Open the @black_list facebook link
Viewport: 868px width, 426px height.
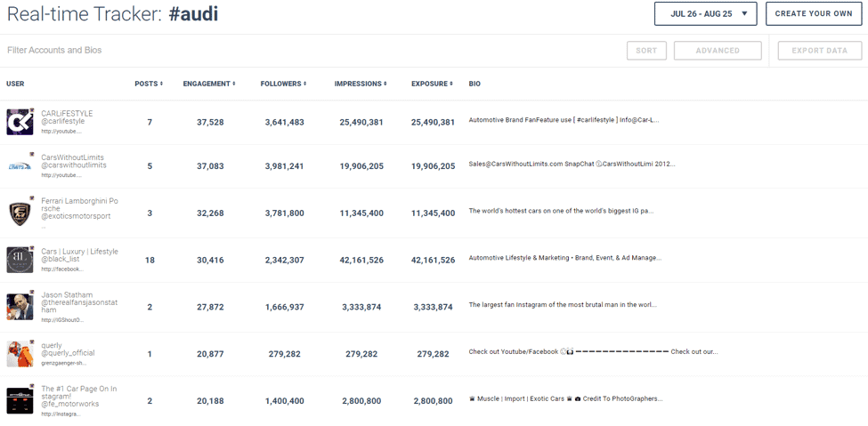click(x=61, y=269)
